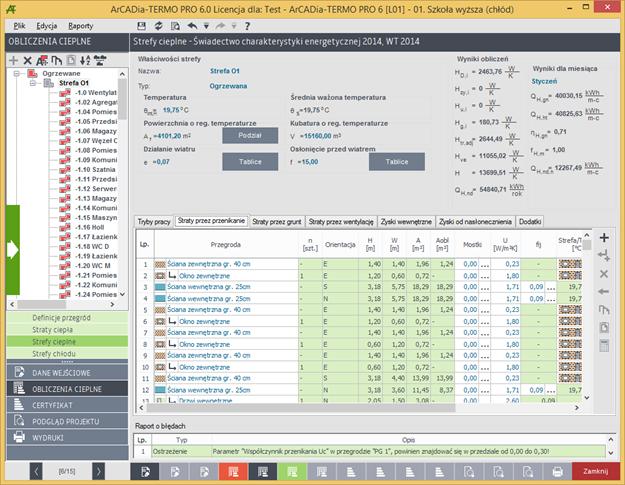Screen dimensions: 625x485
Task: Go to next step with bottom right chevron
Action: [98, 471]
